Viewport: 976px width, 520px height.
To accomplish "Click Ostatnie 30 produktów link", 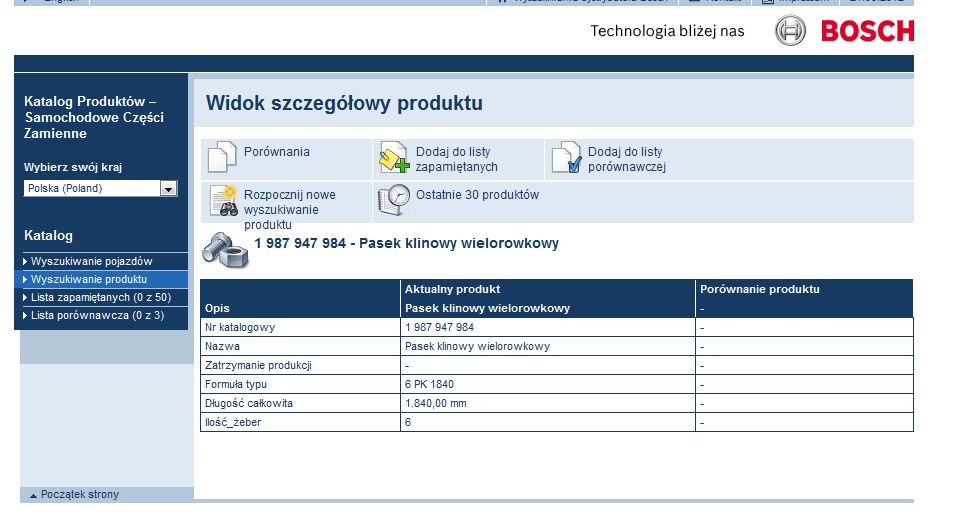I will tap(477, 195).
